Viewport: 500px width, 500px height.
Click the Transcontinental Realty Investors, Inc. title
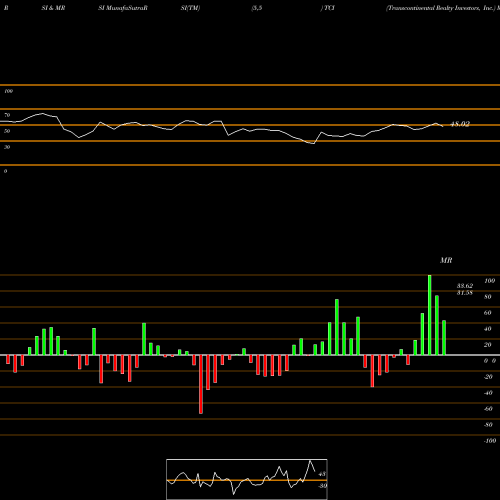tap(441, 8)
